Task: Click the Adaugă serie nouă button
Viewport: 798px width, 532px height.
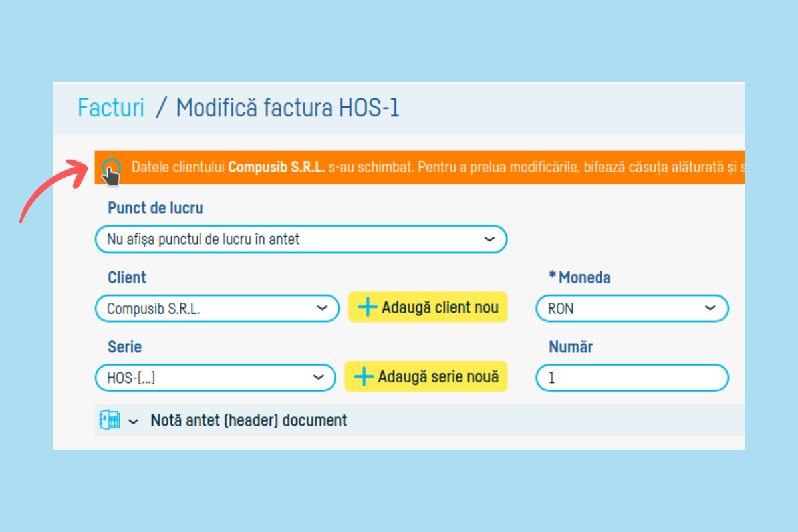Action: tap(426, 376)
